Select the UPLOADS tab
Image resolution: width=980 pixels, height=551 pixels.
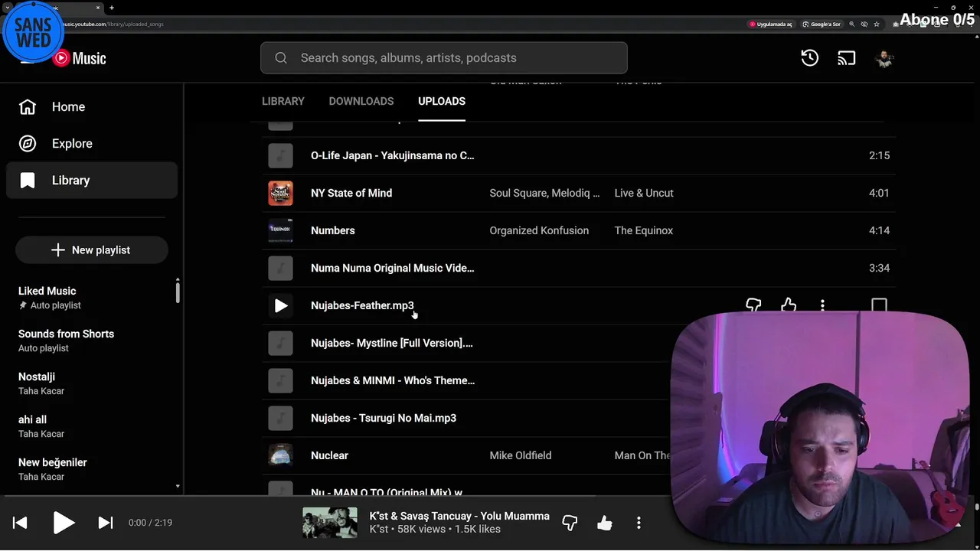coord(442,101)
